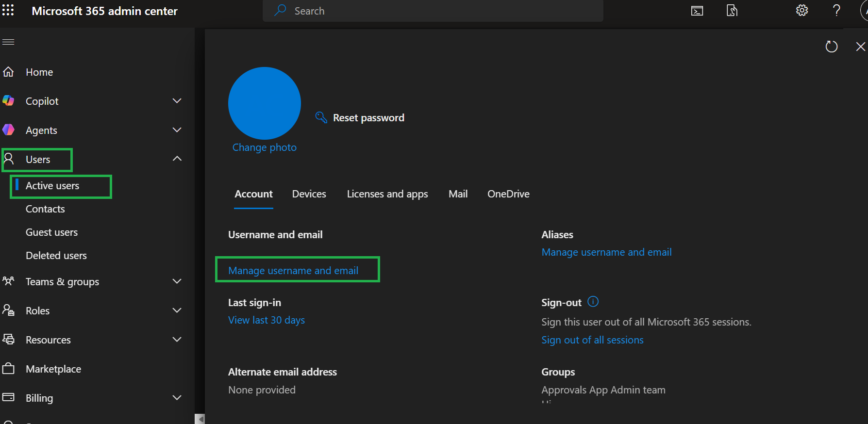Open the app launcher waffle icon
The width and height of the screenshot is (868, 424).
pos(8,10)
